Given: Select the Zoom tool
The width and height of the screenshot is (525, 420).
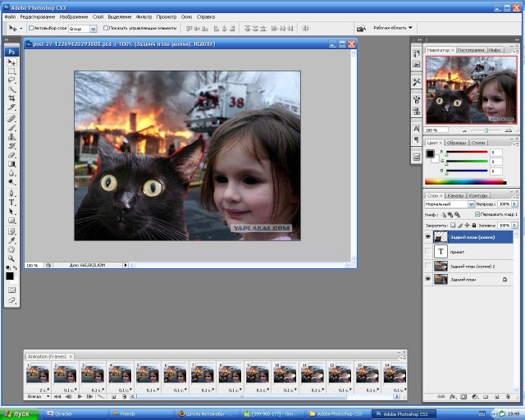Looking at the screenshot, I should (11, 258).
